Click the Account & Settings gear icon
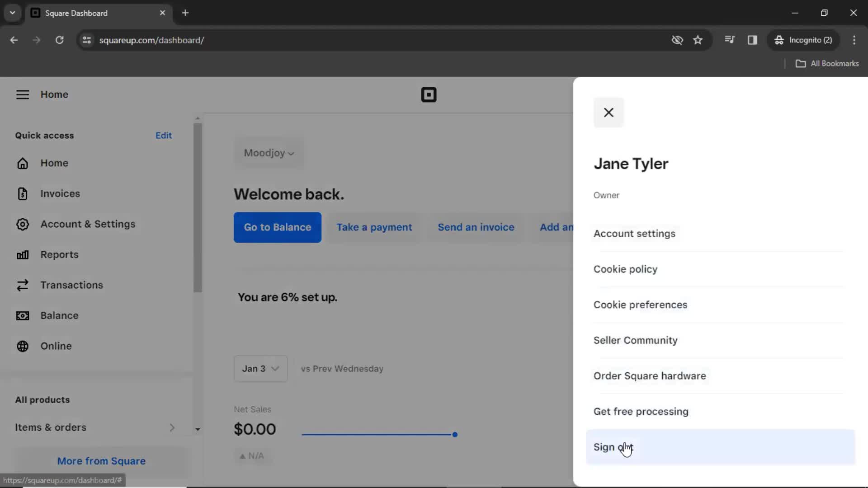This screenshot has height=488, width=868. coord(23,225)
